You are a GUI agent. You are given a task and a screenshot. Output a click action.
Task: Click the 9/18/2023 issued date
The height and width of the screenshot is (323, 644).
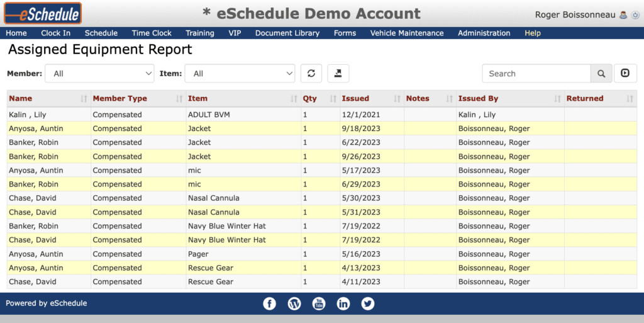coord(361,128)
